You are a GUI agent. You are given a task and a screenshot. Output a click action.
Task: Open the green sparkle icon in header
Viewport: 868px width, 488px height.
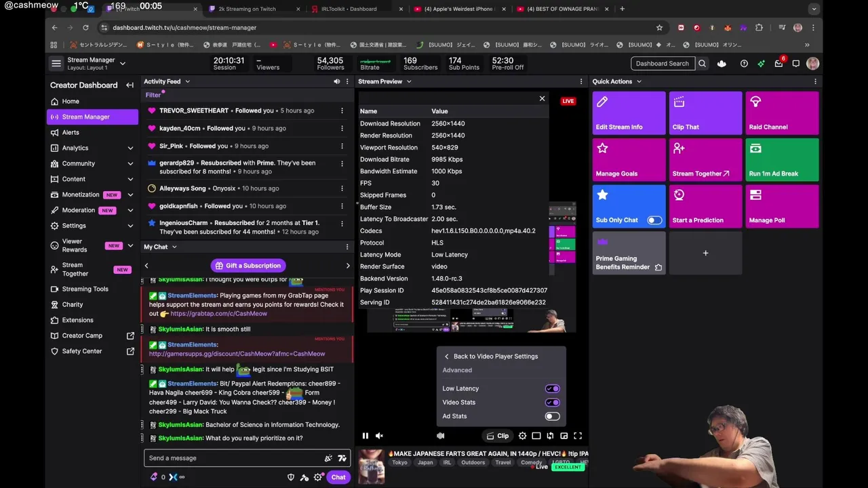pos(761,64)
